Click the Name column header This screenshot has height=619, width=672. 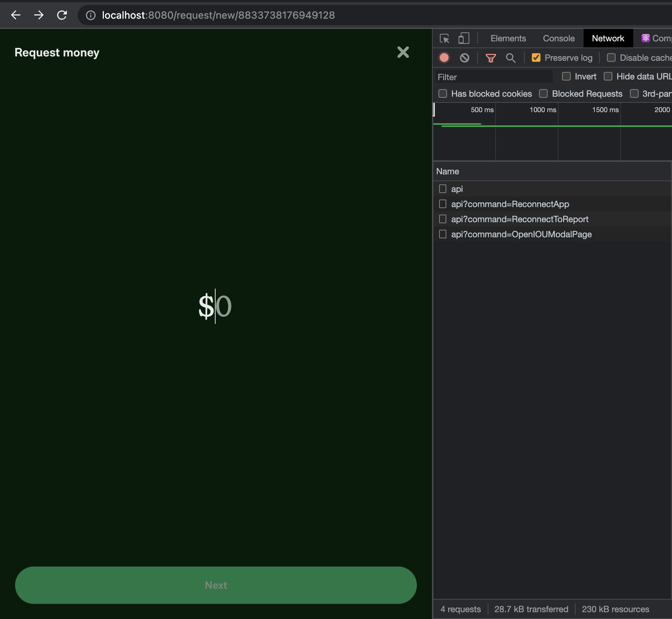552,171
